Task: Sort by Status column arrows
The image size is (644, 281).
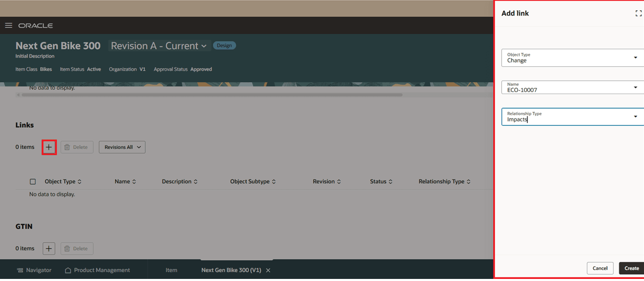Action: pos(391,182)
